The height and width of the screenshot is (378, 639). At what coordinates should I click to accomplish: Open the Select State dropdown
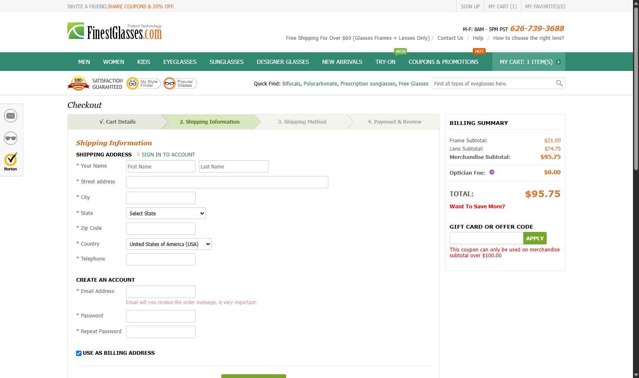coord(166,213)
